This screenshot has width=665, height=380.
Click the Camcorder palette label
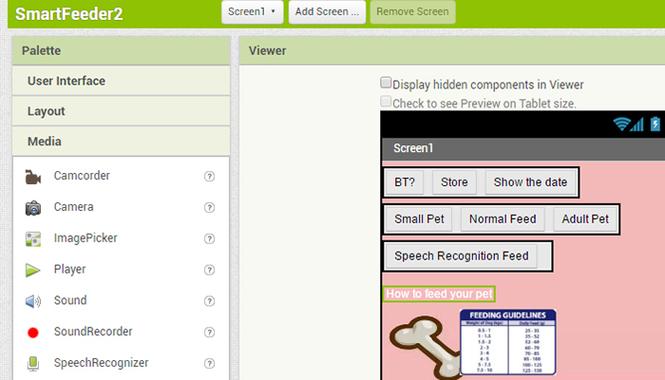click(82, 176)
